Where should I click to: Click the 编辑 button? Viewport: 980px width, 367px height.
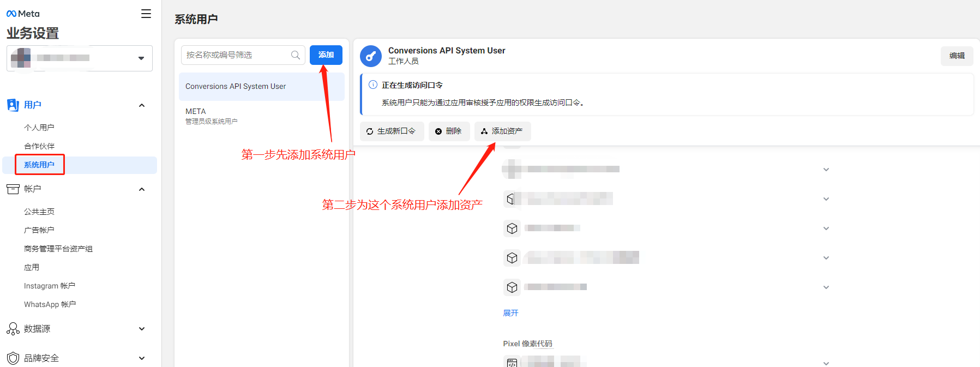tap(957, 56)
